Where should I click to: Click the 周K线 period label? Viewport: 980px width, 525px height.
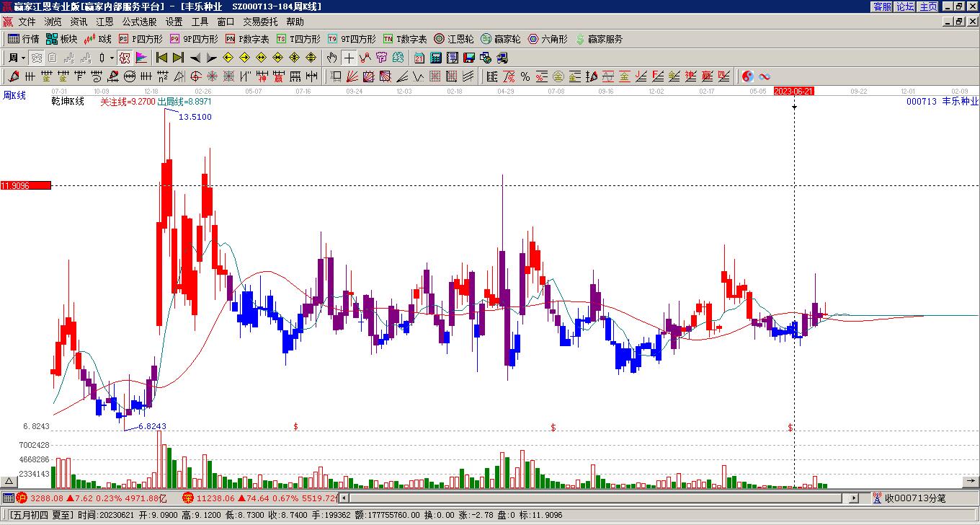(x=14, y=95)
